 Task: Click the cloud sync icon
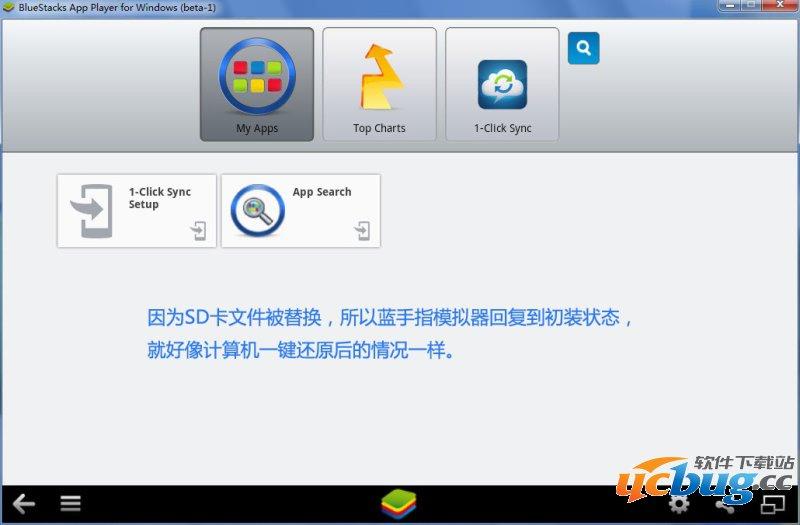click(503, 84)
